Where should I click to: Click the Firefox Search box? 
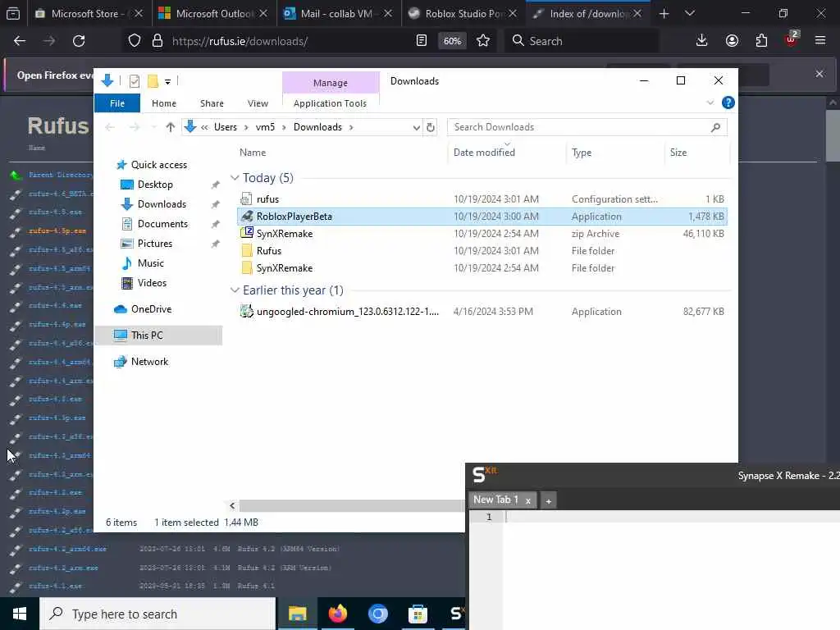tap(582, 41)
